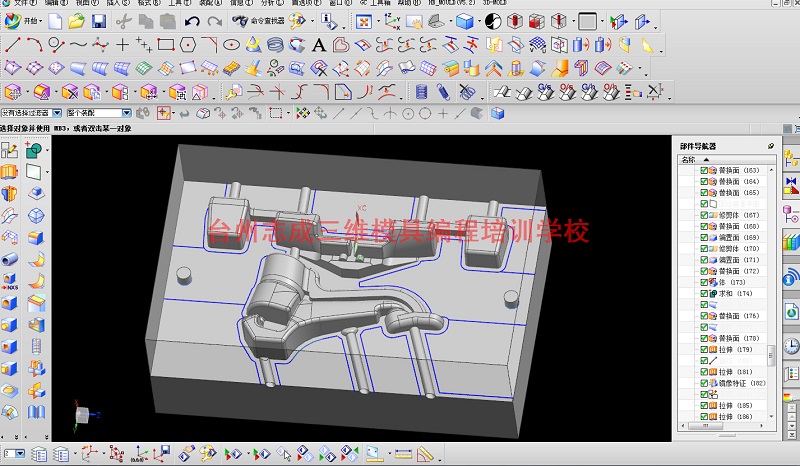Image resolution: width=800 pixels, height=466 pixels.
Task: Sort by the 名称 column header
Action: pyautogui.click(x=689, y=159)
